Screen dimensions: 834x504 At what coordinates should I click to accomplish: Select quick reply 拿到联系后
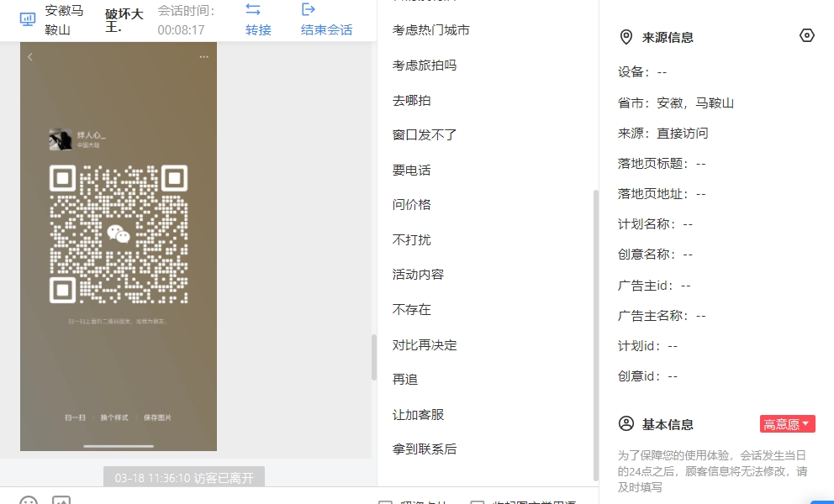point(425,449)
